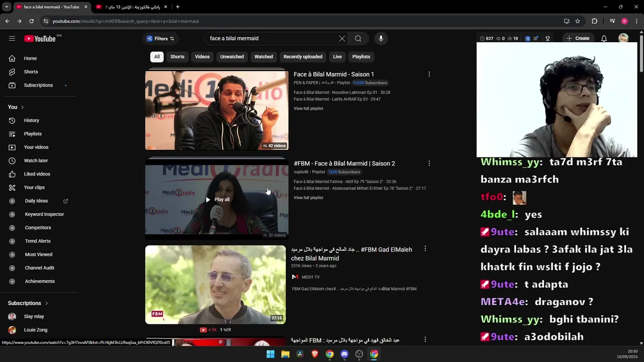
Task: Start voice search with the microphone
Action: pos(381,39)
